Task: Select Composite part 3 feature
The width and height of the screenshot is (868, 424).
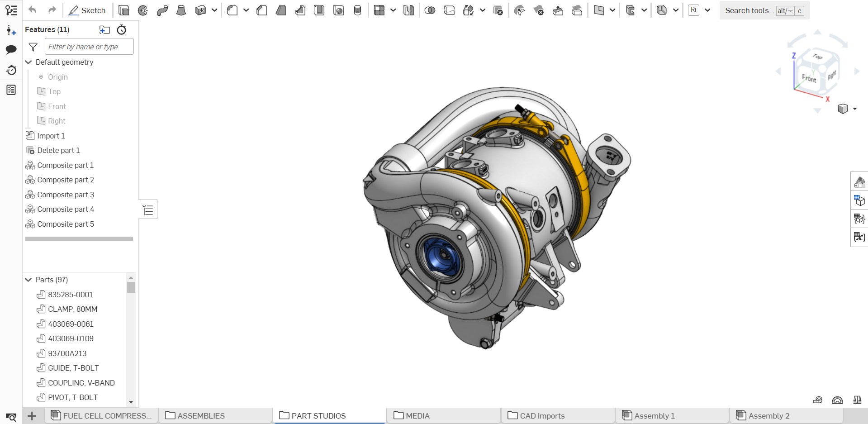Action: point(66,195)
